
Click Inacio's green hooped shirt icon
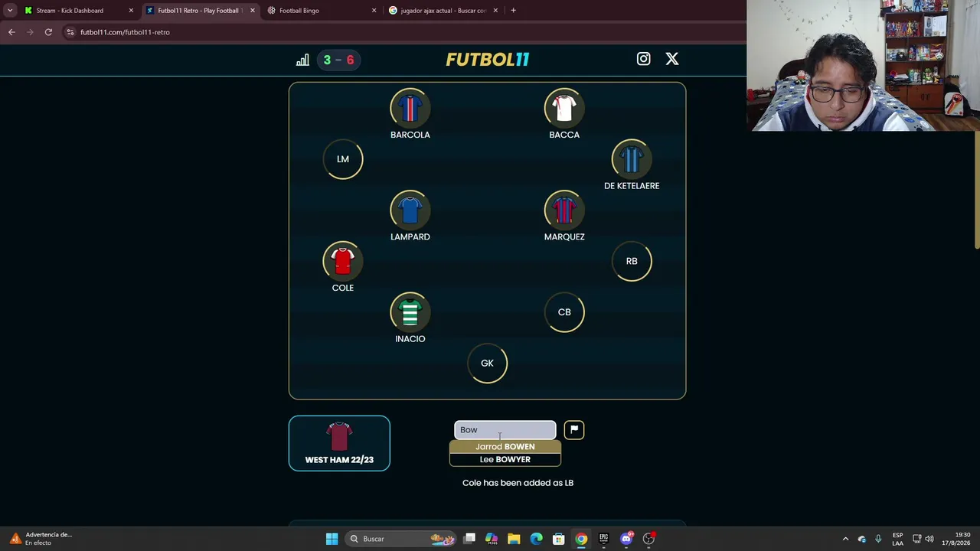click(x=410, y=312)
